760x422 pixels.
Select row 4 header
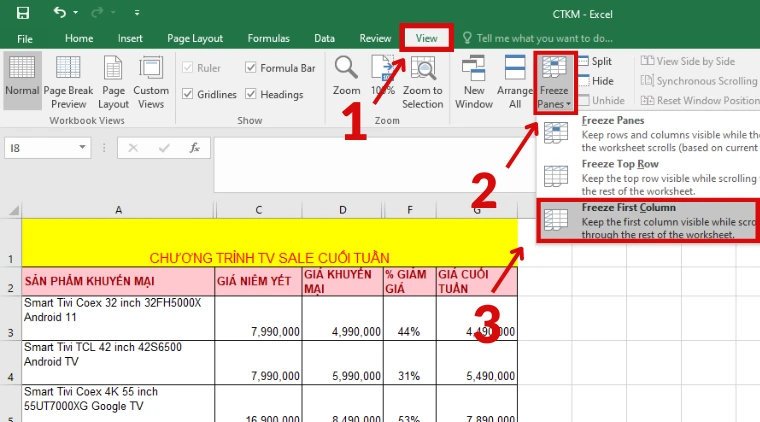[10, 362]
